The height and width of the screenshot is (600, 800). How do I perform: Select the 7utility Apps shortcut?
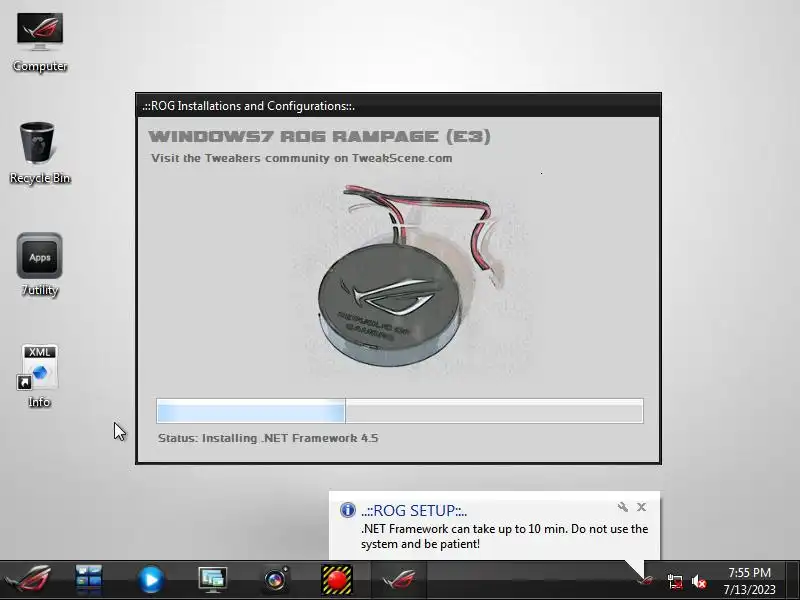coord(40,264)
